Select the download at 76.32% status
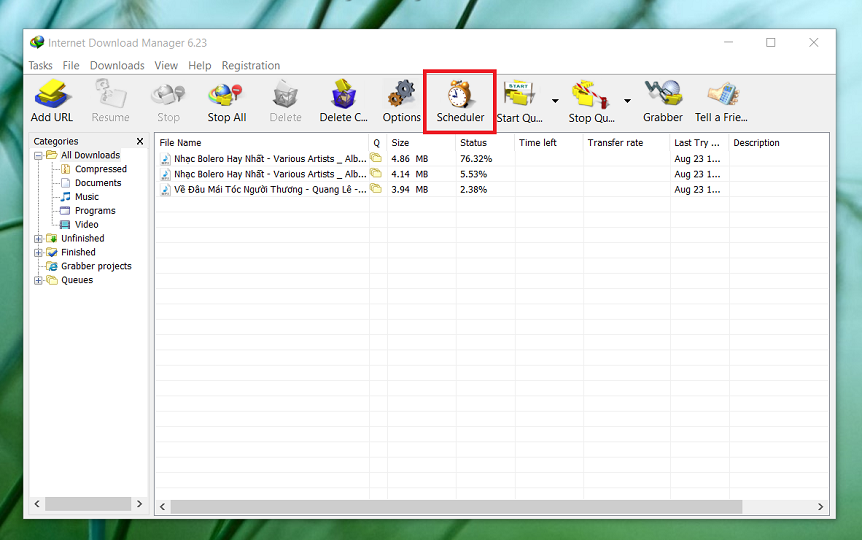Image resolution: width=862 pixels, height=540 pixels. 491,158
